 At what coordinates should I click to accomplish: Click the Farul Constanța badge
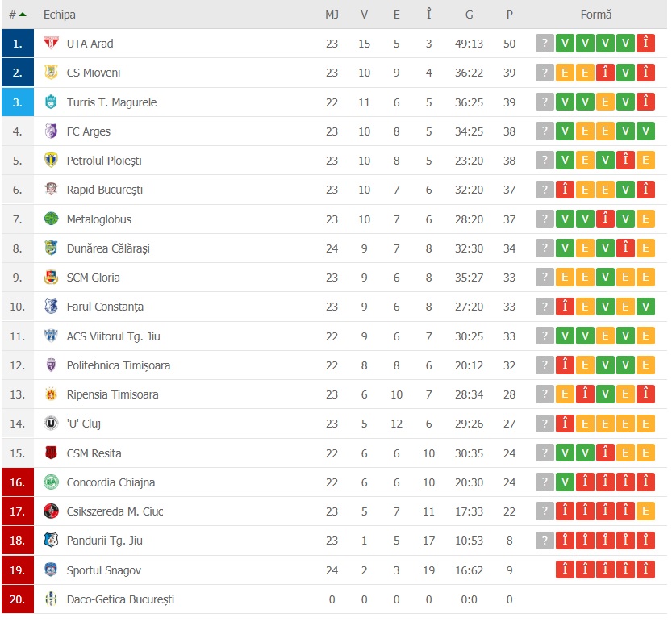point(50,307)
